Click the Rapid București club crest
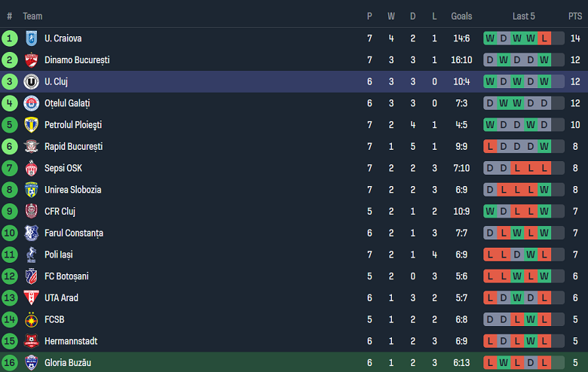Screen dimensions: 588x372 (32, 147)
